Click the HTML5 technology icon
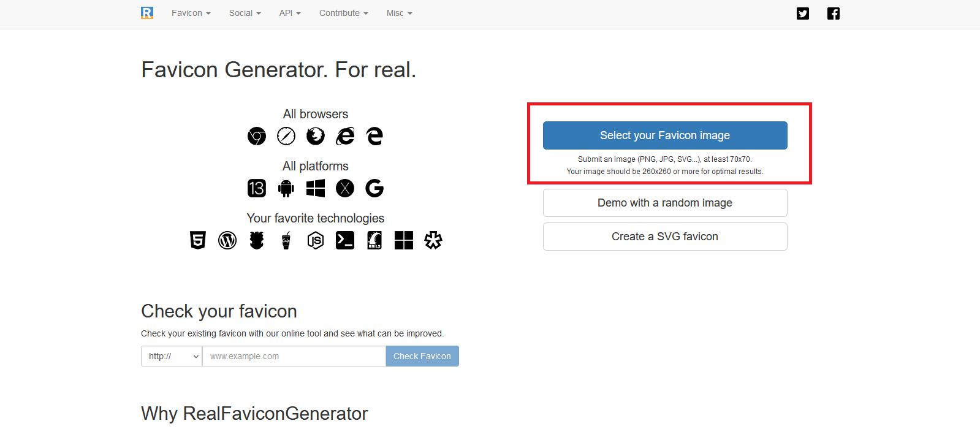This screenshot has width=980, height=429. [x=198, y=240]
